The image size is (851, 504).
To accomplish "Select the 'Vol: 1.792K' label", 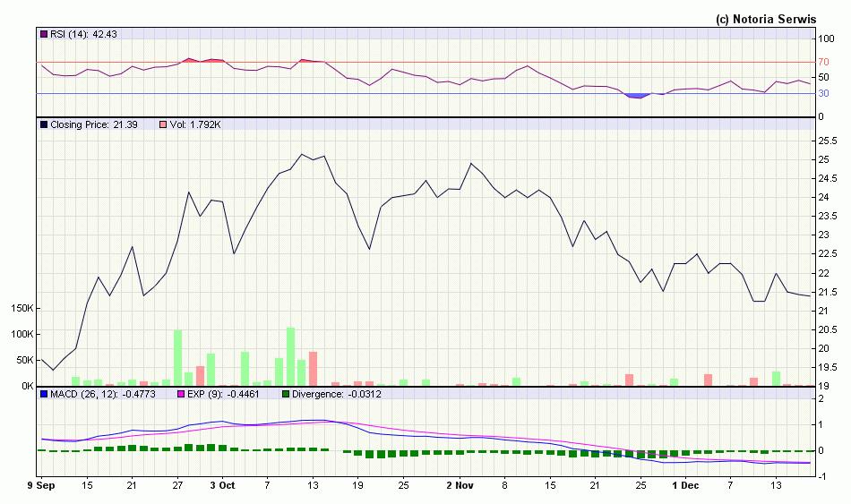I will [195, 124].
